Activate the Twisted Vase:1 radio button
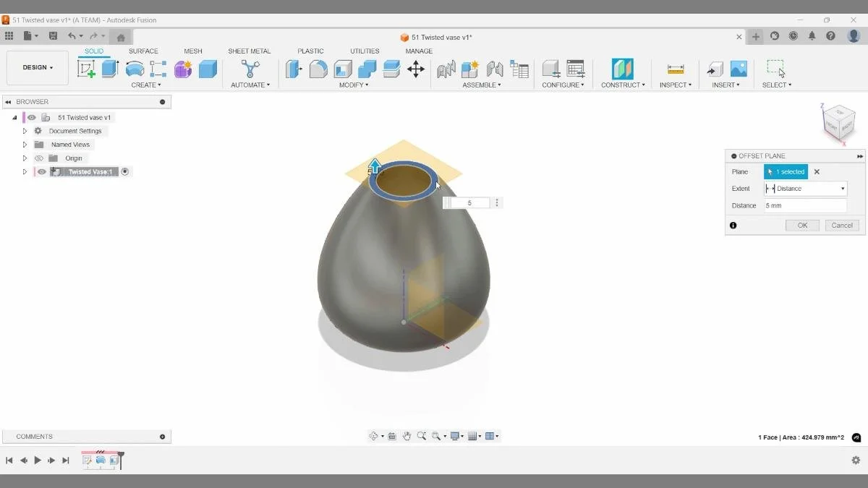 [x=125, y=172]
